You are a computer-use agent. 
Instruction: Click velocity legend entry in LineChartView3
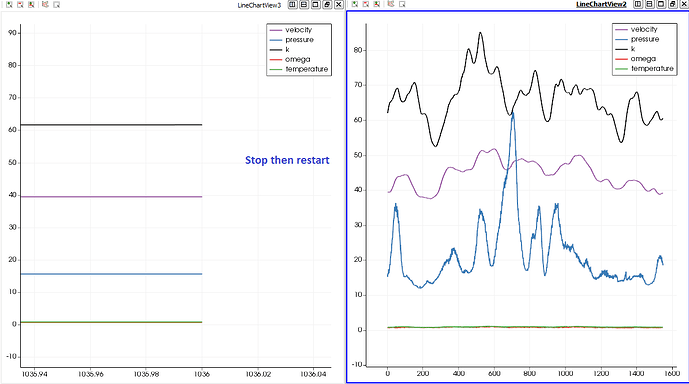click(x=291, y=30)
